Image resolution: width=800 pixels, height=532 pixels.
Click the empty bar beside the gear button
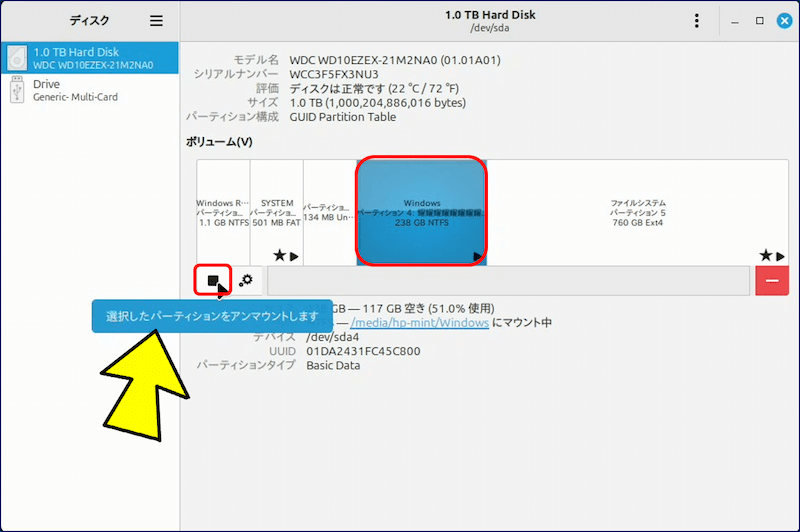point(508,281)
